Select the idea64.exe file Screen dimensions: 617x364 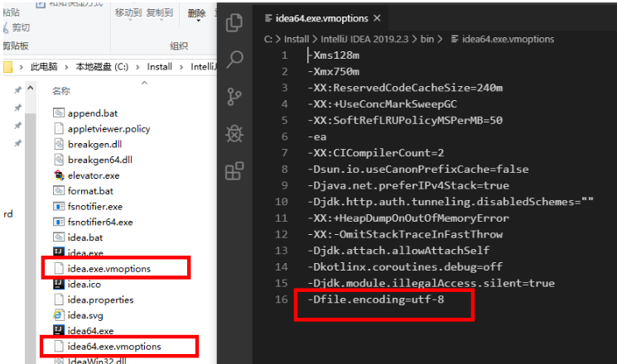(90, 331)
